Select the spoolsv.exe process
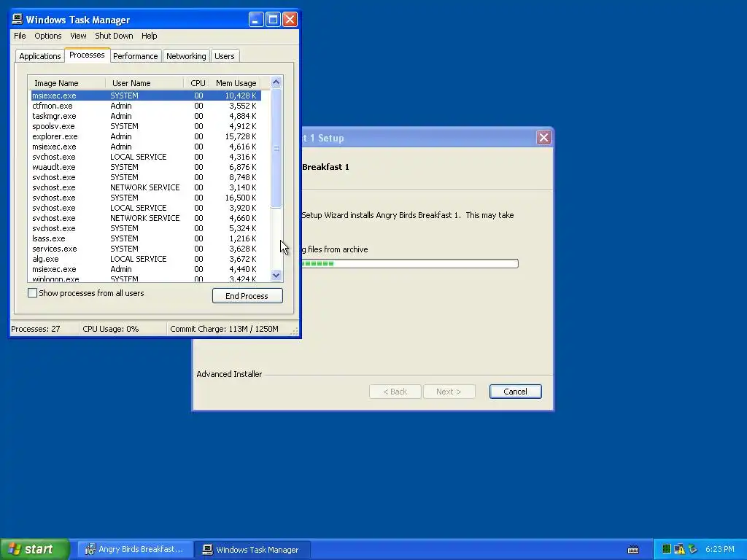 click(146, 126)
